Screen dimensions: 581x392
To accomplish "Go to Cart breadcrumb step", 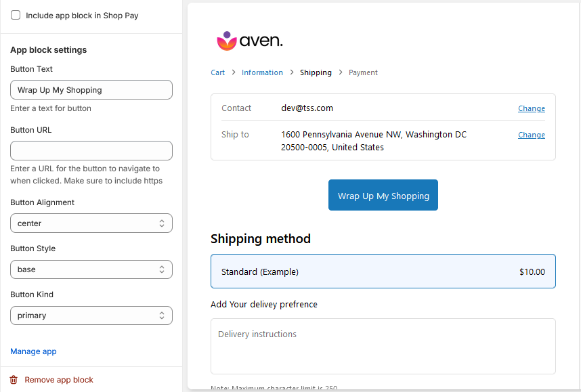I will pyautogui.click(x=217, y=72).
